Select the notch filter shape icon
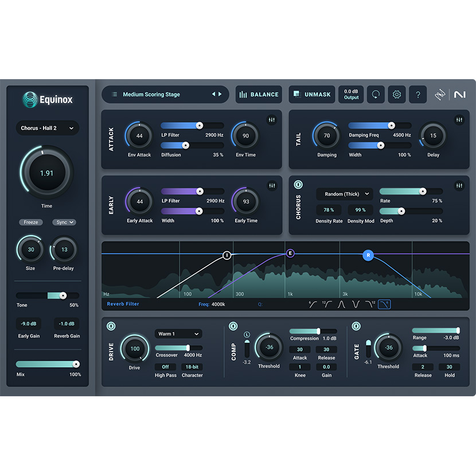This screenshot has width=476, height=476. tap(356, 305)
